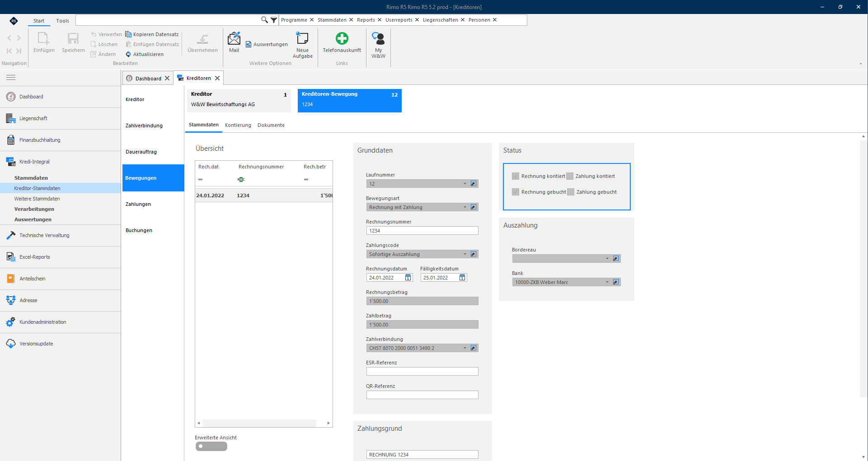Switch to the Dashboard document tab
The image size is (868, 461).
tap(148, 78)
